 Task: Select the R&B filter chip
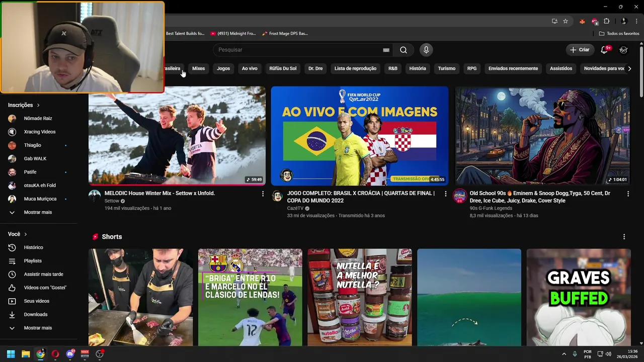pos(393,68)
